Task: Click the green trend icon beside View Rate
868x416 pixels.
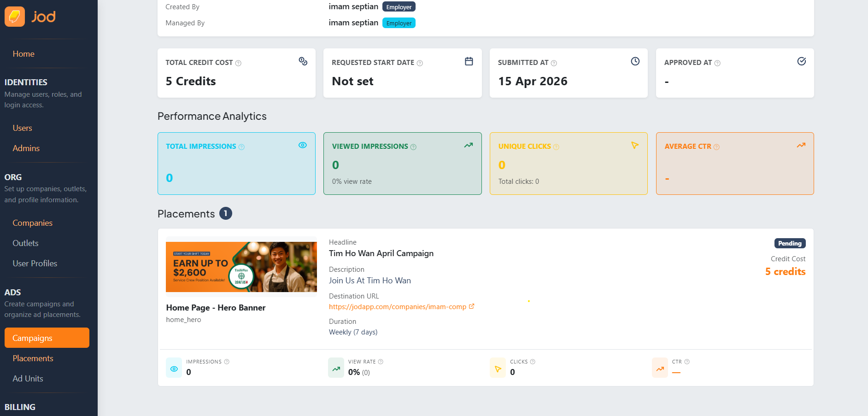Action: pyautogui.click(x=336, y=369)
